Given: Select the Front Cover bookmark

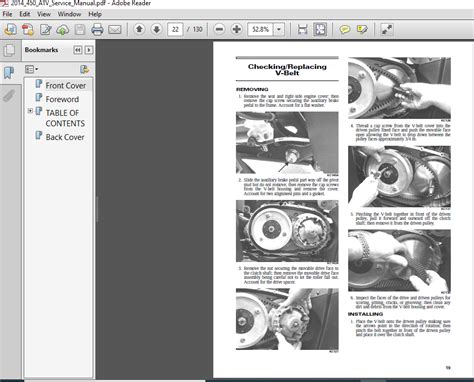Looking at the screenshot, I should [66, 86].
